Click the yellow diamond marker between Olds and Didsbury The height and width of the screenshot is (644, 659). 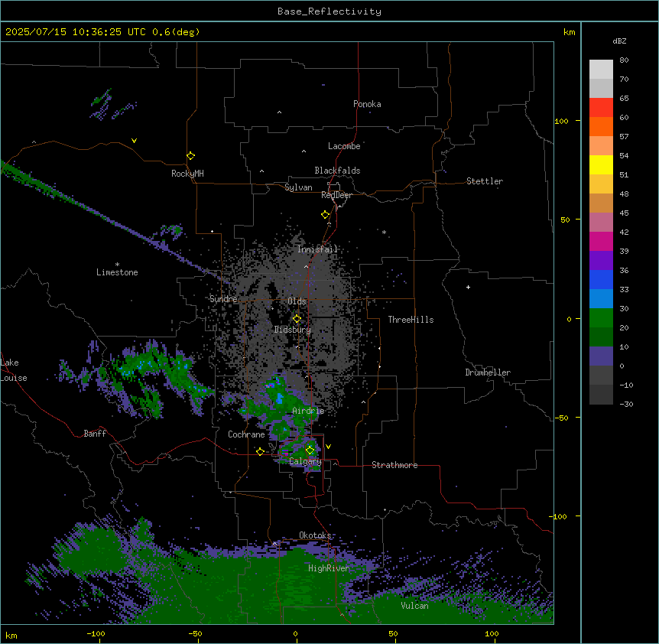tap(297, 319)
